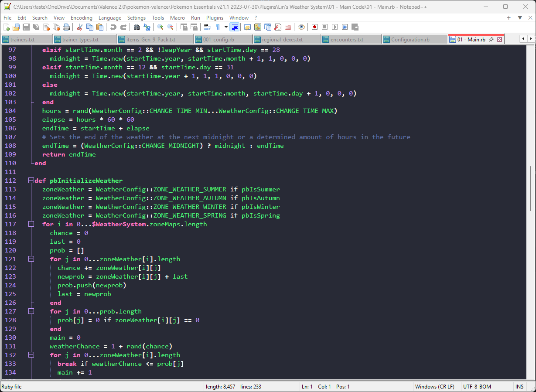Click the Undo arrow icon
Image resolution: width=536 pixels, height=392 pixels.
tap(113, 27)
